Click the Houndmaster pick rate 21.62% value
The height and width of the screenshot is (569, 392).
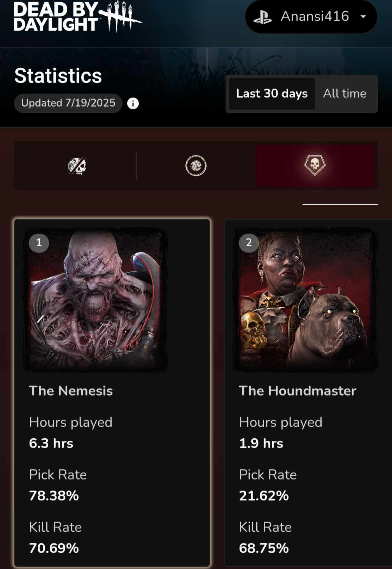click(264, 495)
